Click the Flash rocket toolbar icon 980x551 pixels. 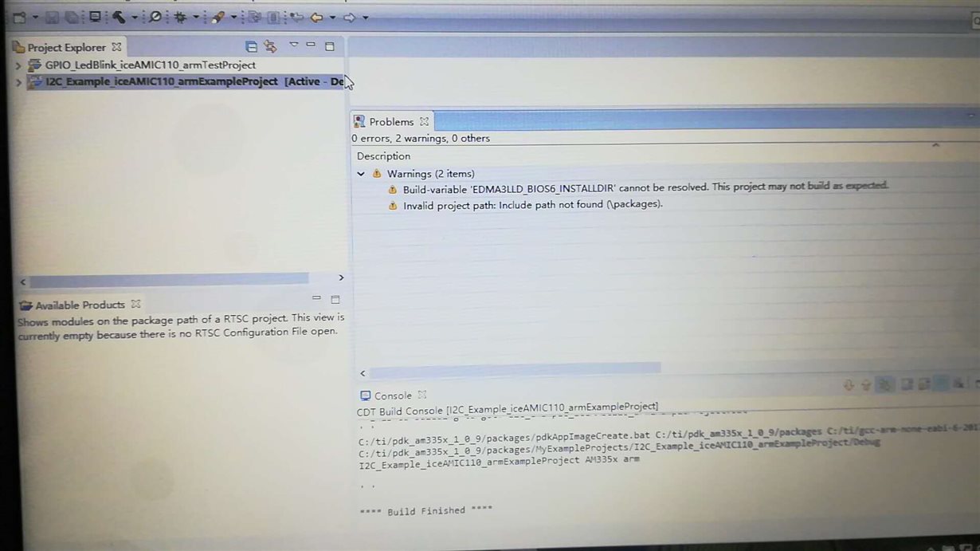point(218,17)
